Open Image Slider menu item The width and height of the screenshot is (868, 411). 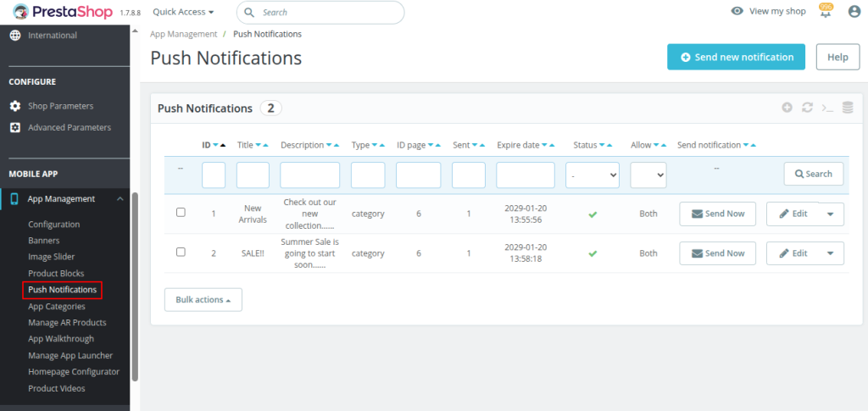tap(52, 257)
